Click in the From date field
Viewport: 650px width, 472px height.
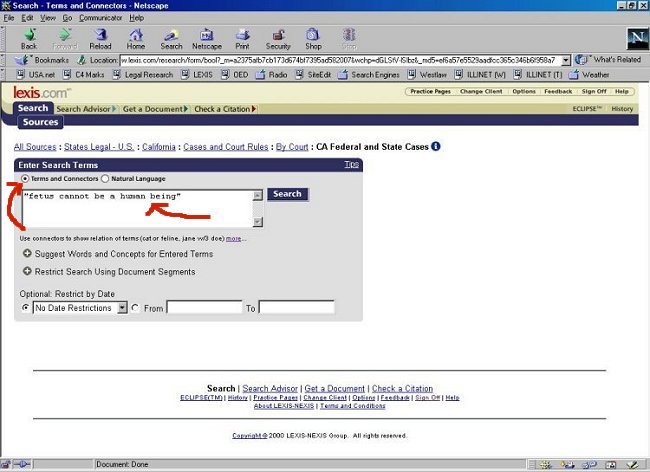[x=204, y=307]
